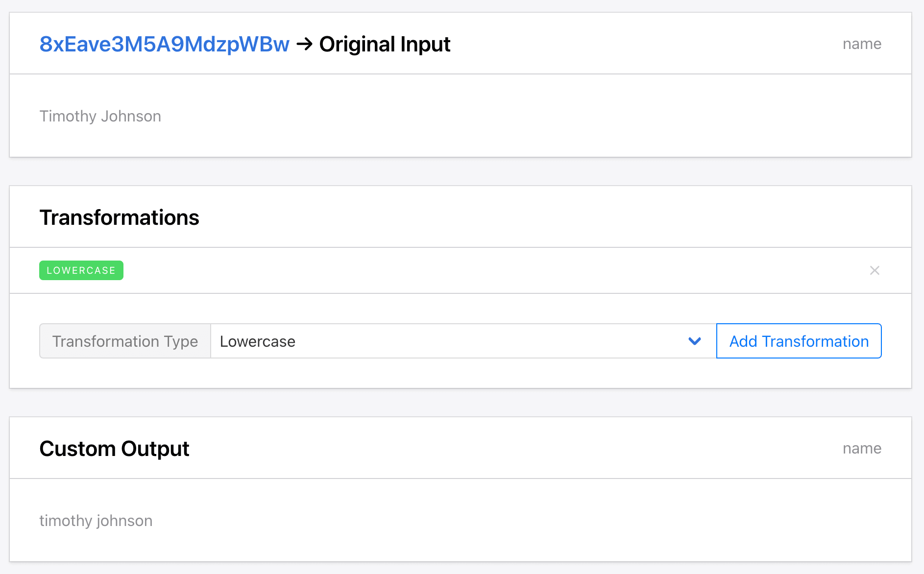The image size is (924, 574).
Task: Select the 'Timothy Johnson' original input text
Action: (x=100, y=116)
